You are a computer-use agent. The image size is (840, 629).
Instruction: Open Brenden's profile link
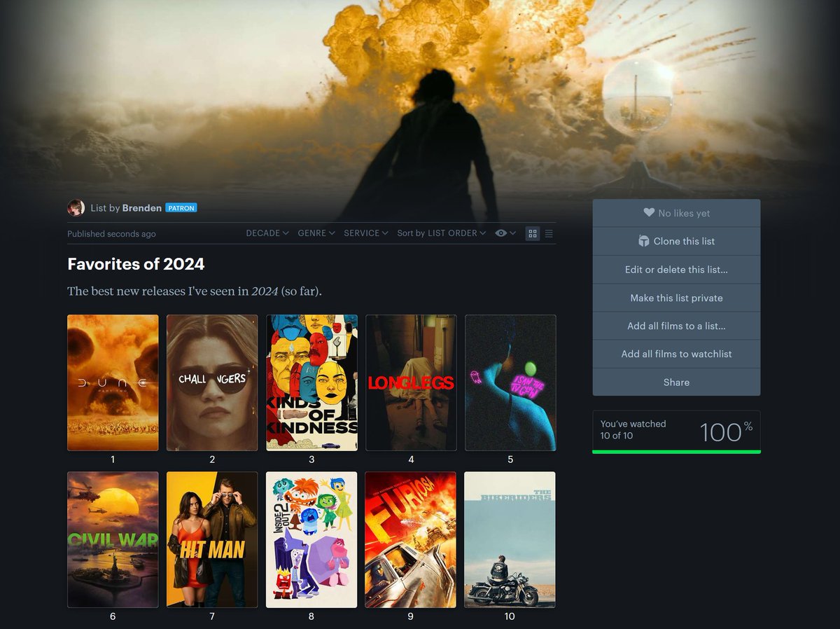142,208
